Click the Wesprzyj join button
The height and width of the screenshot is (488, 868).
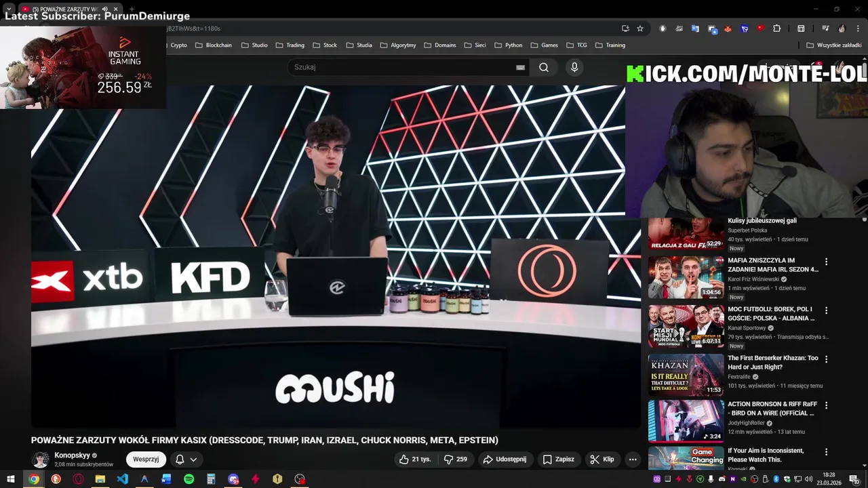(146, 459)
